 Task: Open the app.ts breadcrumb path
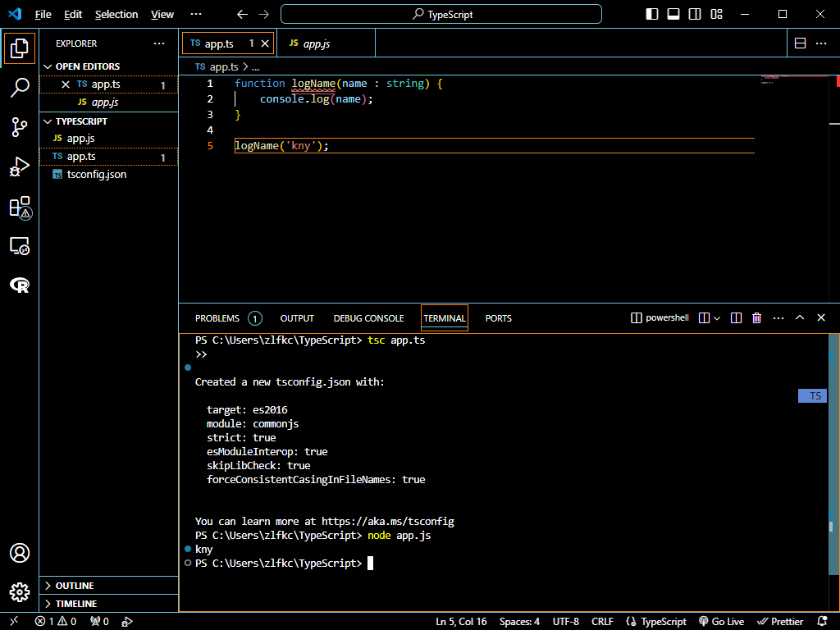[217, 67]
